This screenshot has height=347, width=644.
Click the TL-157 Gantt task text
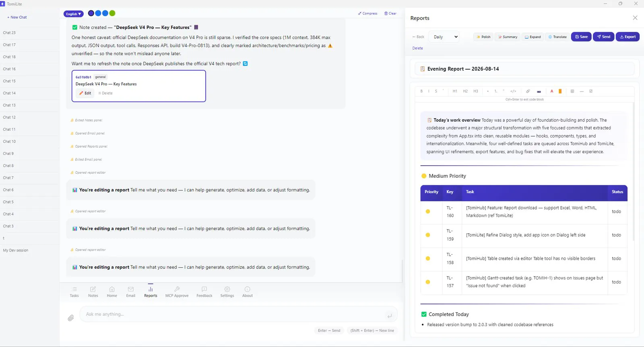click(535, 282)
